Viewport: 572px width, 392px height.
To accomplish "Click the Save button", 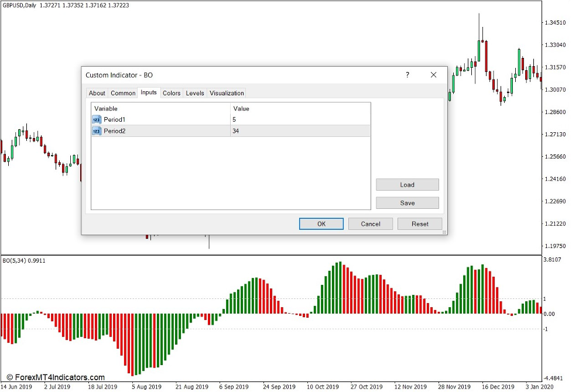I will pyautogui.click(x=407, y=202).
